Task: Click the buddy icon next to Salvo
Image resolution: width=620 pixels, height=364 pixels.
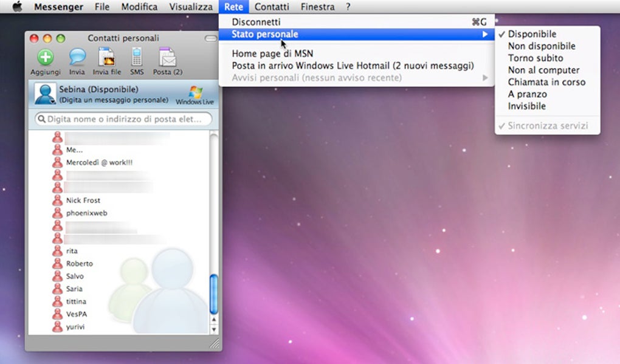Action: (58, 276)
